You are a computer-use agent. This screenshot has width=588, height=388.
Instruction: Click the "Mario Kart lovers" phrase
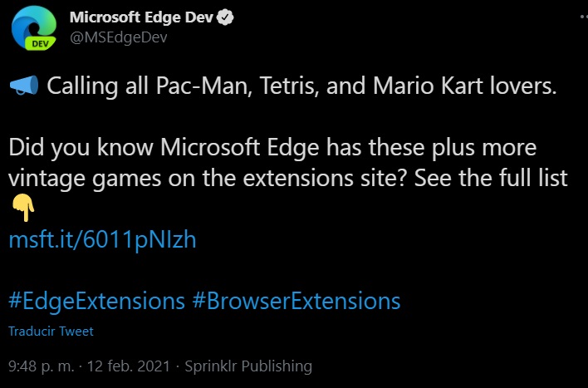[464, 86]
